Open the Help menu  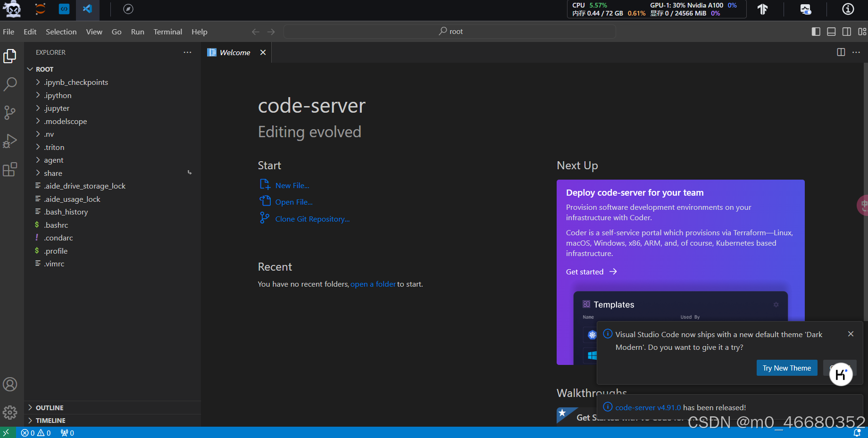pyautogui.click(x=199, y=32)
